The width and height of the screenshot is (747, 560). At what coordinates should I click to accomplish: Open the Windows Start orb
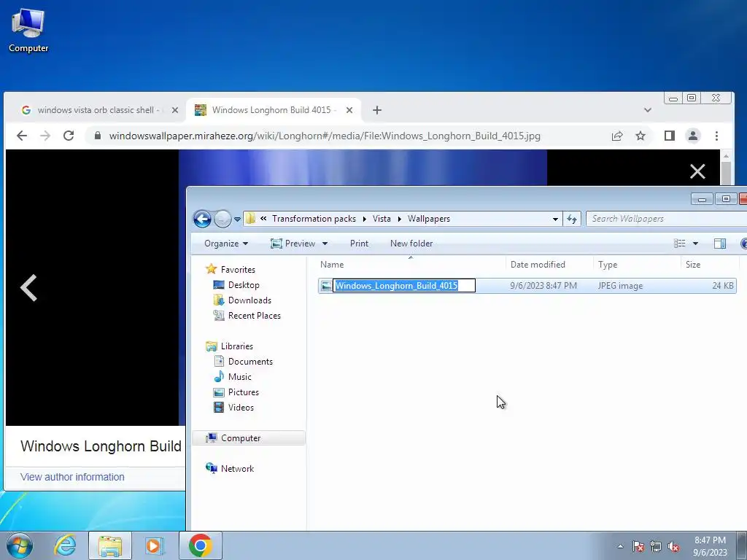tap(20, 545)
